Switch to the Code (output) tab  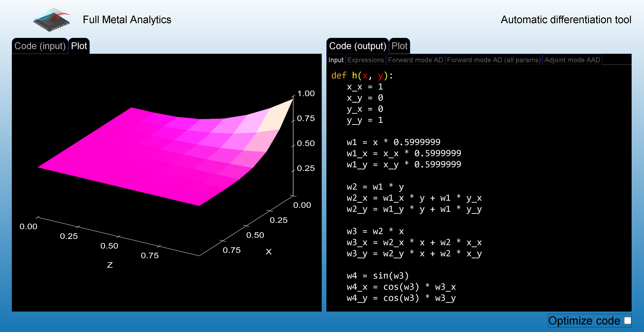(x=357, y=46)
